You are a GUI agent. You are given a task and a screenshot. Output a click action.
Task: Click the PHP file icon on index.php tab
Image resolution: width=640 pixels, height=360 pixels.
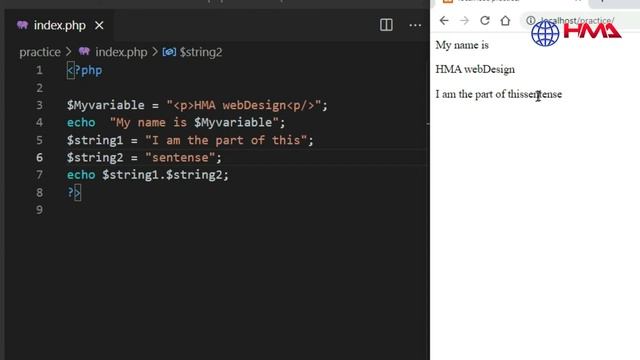coord(22,25)
